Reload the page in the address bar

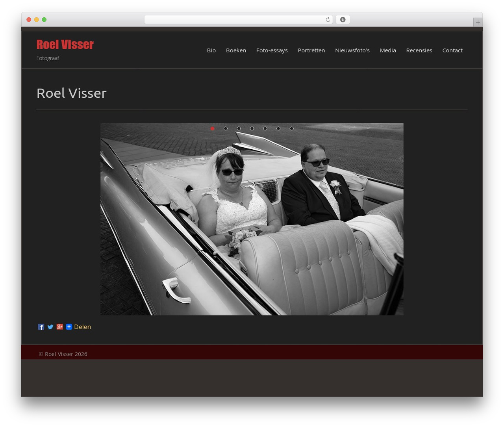[x=328, y=20]
